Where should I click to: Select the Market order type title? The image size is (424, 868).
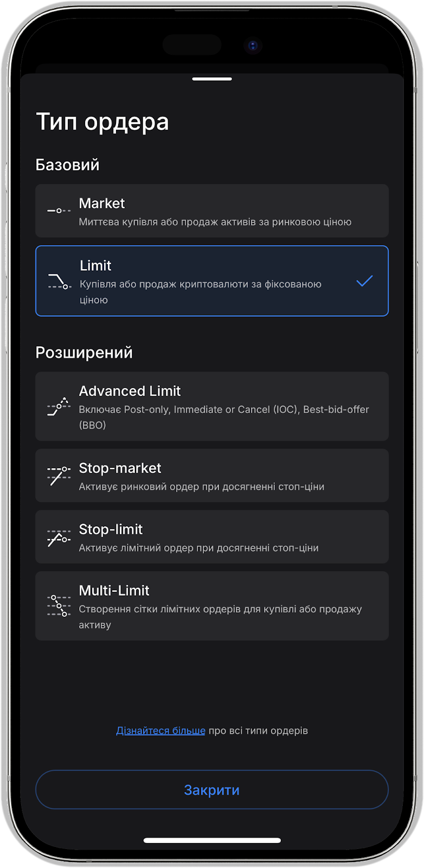pos(102,203)
